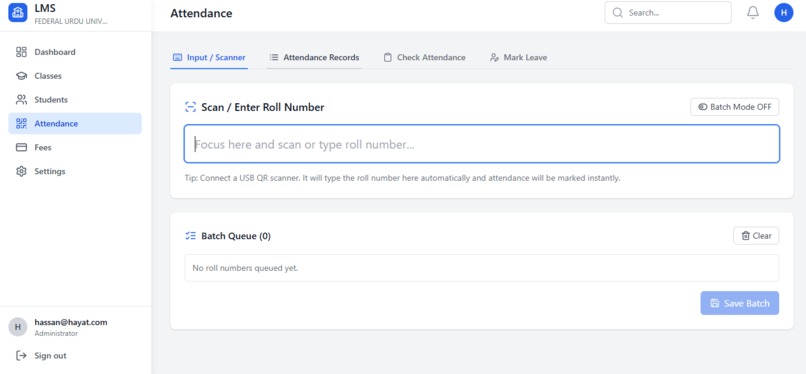
Task: Open notifications via the bell icon
Action: coord(753,12)
